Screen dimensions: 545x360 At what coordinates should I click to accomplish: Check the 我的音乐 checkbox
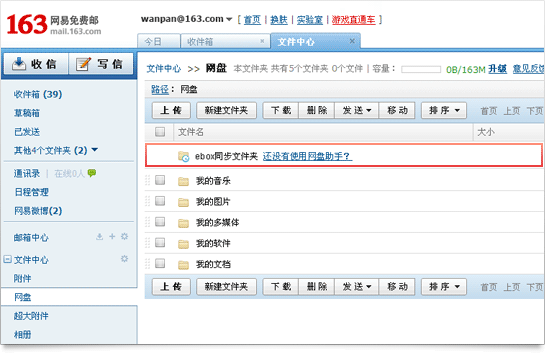pyautogui.click(x=160, y=180)
